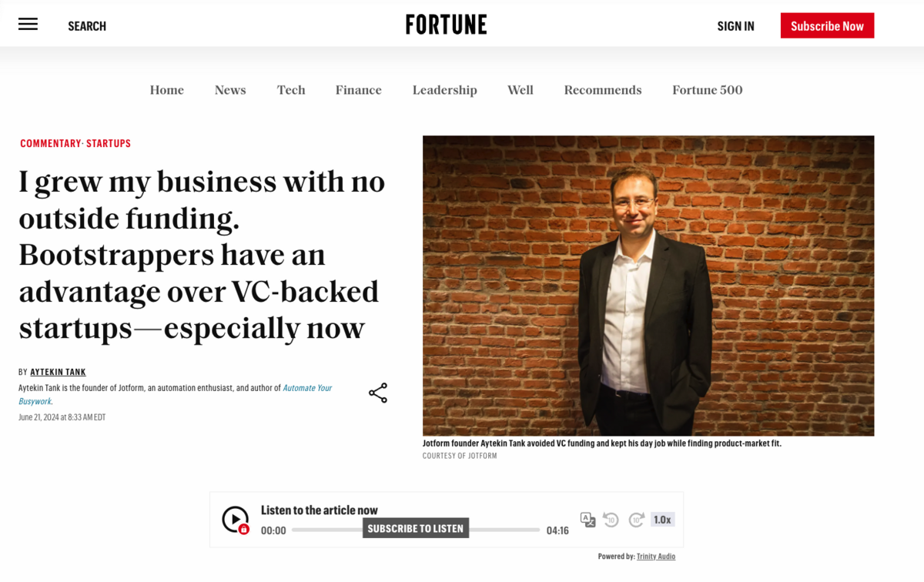Open the Leadership nav item
The width and height of the screenshot is (924, 582).
(x=444, y=90)
